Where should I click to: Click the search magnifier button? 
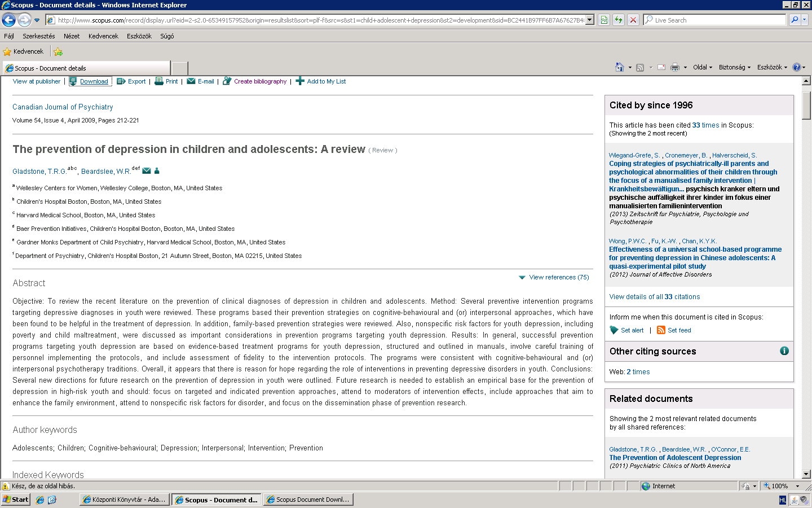[x=795, y=20]
